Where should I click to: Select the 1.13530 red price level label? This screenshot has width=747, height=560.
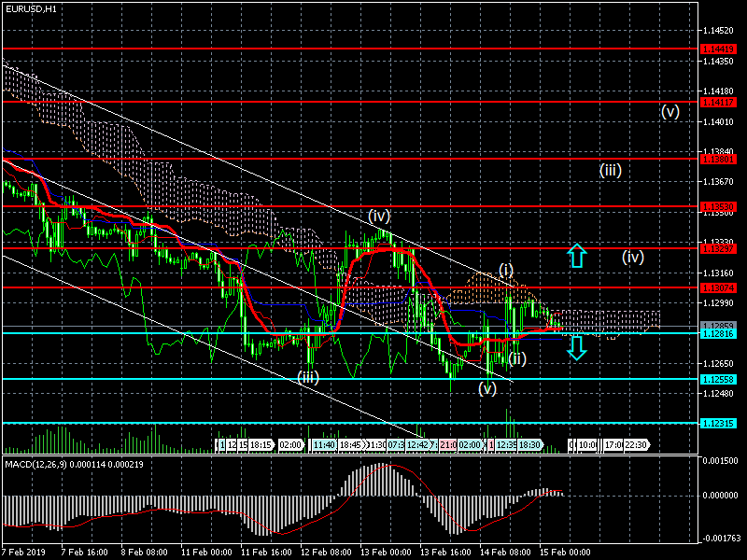718,206
